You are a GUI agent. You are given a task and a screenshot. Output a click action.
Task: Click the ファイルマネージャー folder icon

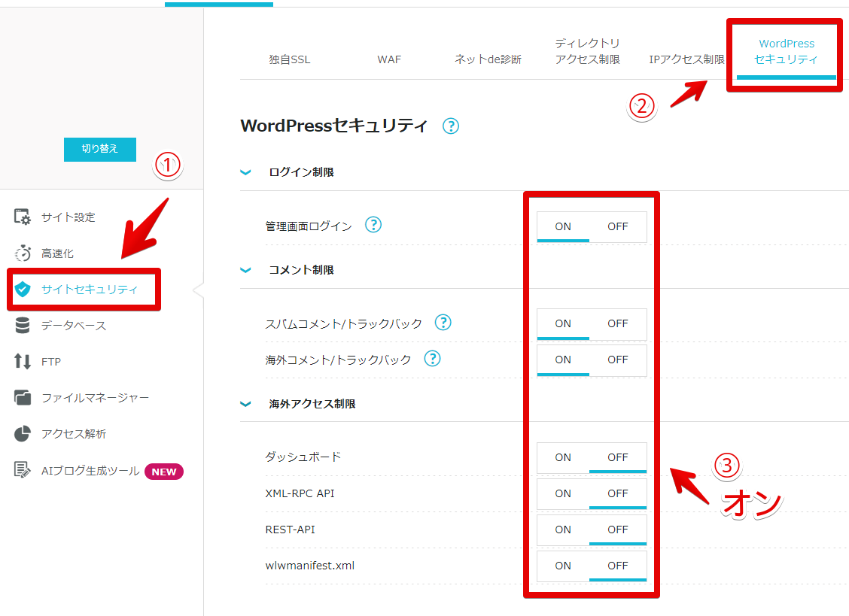point(22,398)
